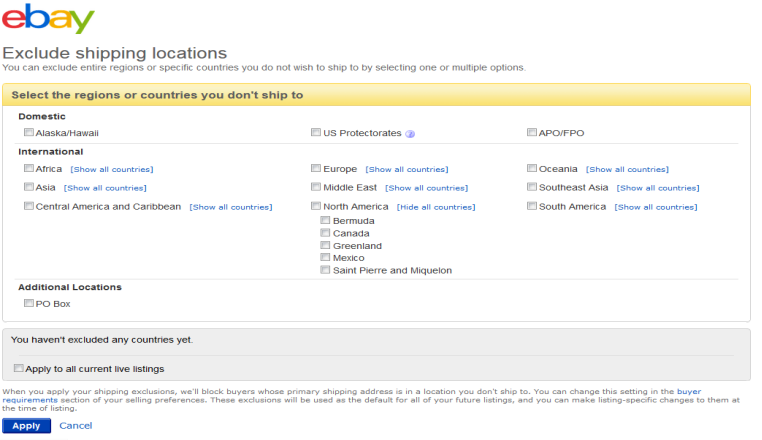Screen dimensions: 762x440
Task: Click the eBay logo
Action: (48, 19)
